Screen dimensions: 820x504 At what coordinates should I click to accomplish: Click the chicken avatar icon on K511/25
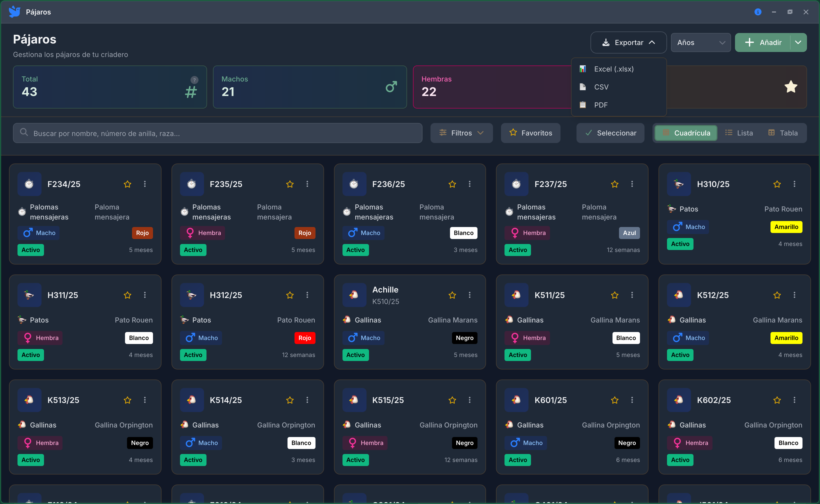(x=516, y=295)
